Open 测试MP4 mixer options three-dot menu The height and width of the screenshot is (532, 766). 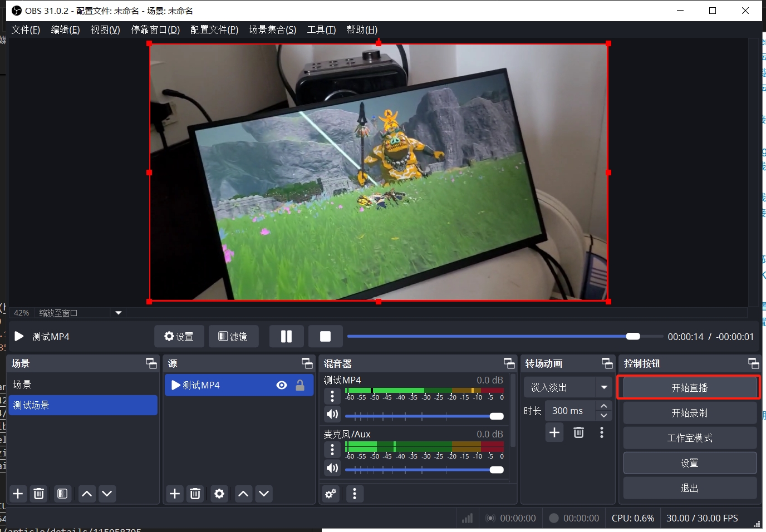332,396
